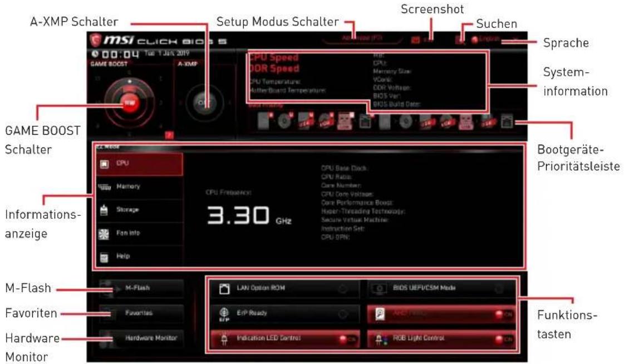Click the red DDR Speed heading
This screenshot has height=364, width=624.
tap(274, 68)
